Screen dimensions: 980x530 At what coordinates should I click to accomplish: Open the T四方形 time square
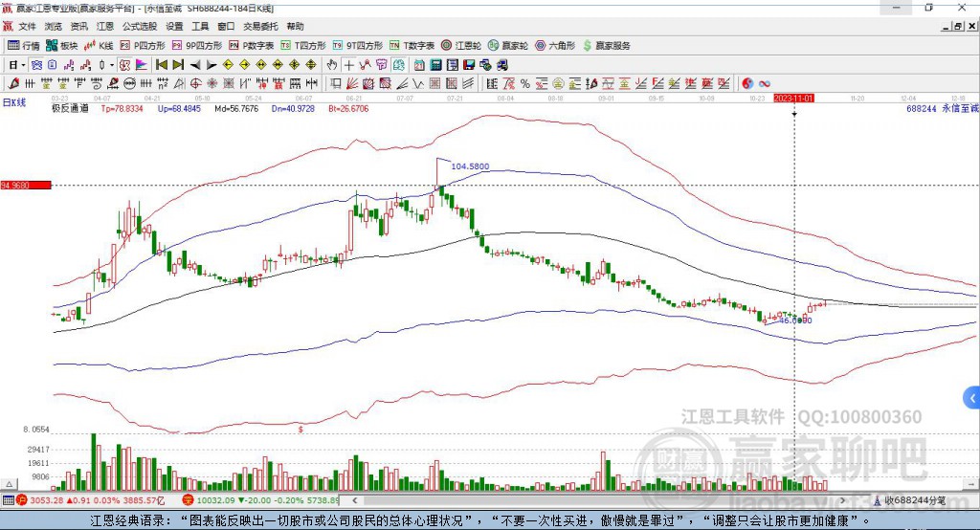click(x=303, y=46)
